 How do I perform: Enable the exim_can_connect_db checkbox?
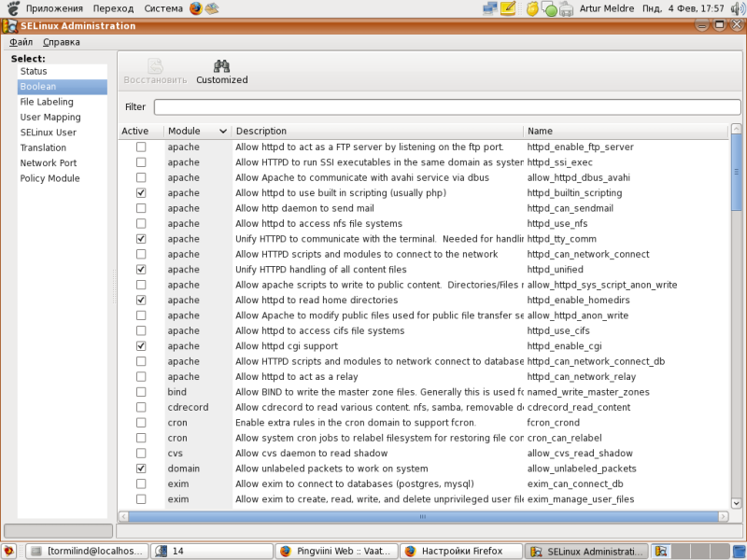(x=141, y=483)
